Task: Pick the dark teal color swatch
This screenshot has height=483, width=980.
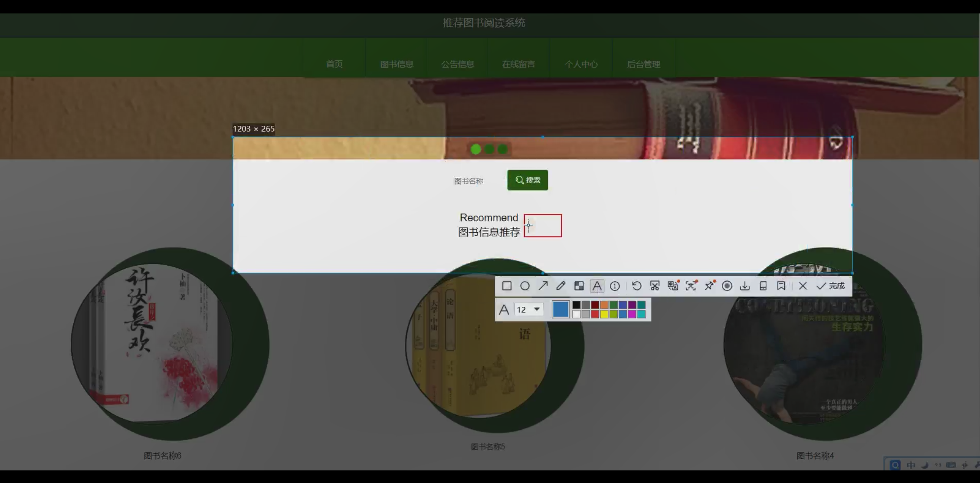Action: pos(641,305)
